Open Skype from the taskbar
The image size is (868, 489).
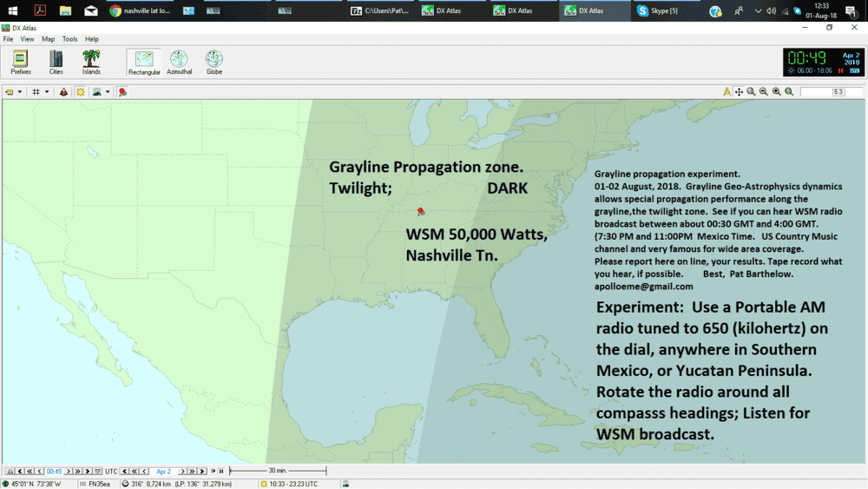[x=657, y=11]
